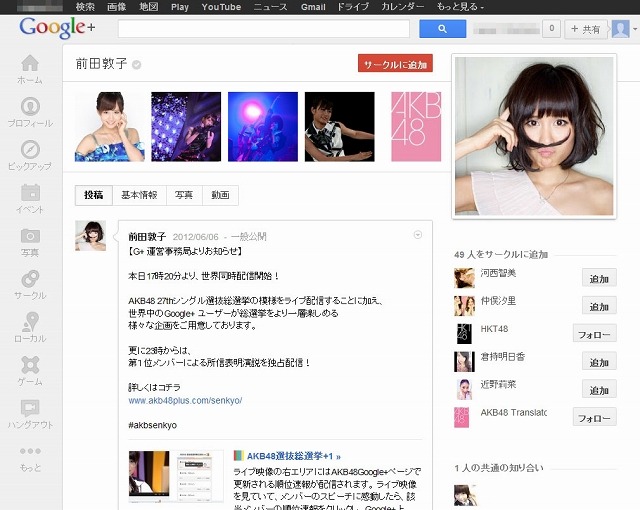Image resolution: width=640 pixels, height=510 pixels.
Task: Open 地図 in the top bar
Action: tap(148, 7)
